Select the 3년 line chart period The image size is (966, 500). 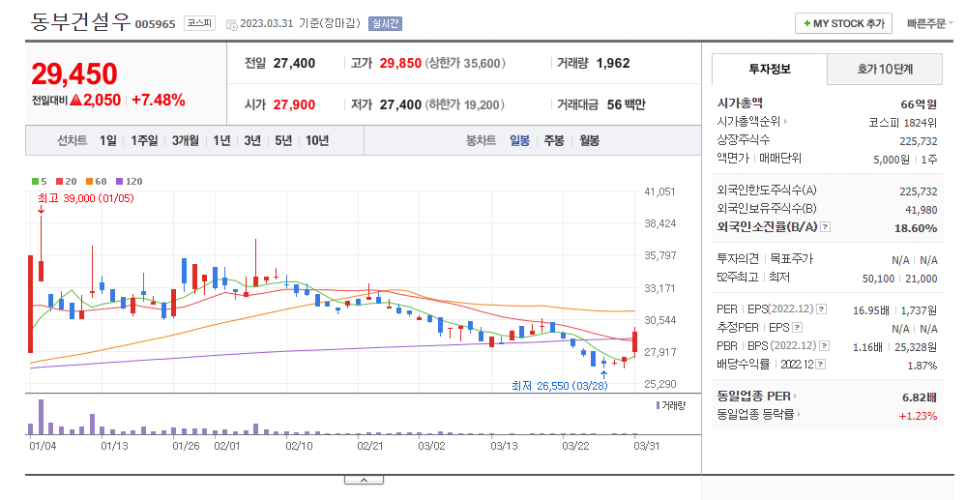[253, 140]
